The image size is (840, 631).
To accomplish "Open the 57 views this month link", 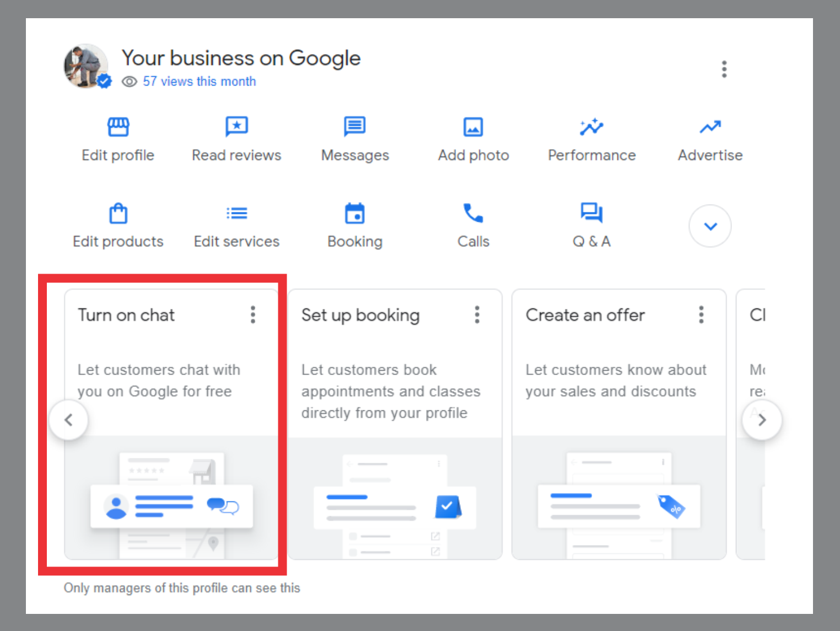I will coord(200,82).
